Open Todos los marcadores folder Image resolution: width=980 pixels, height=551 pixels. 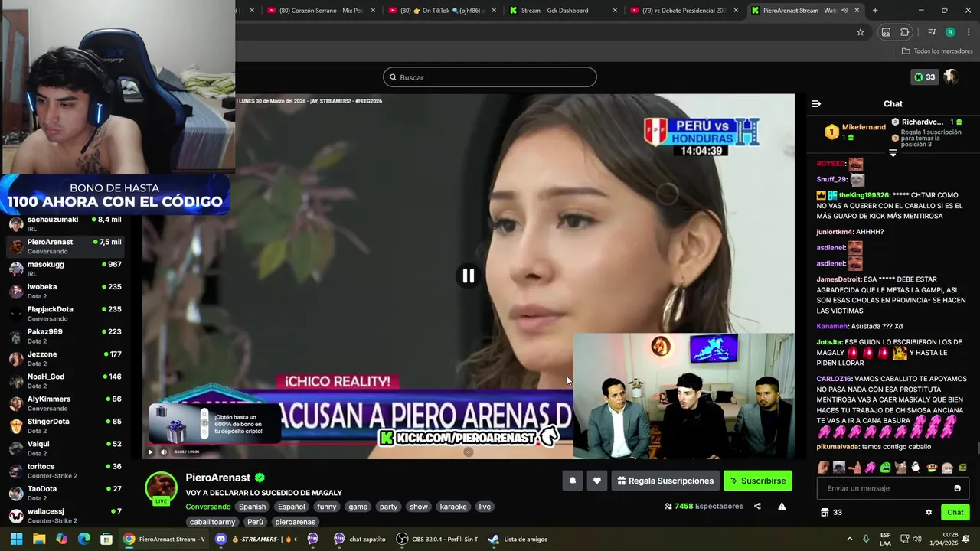click(x=937, y=51)
